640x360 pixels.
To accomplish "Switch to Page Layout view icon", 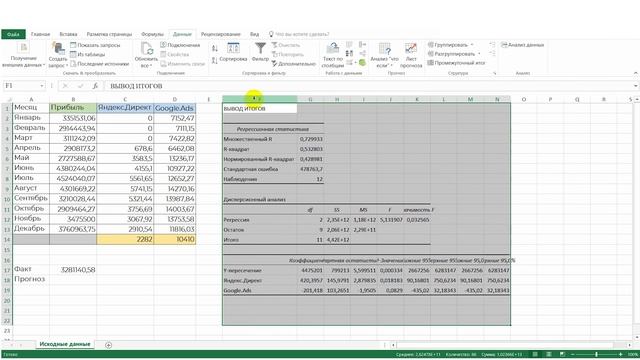I will click(549, 354).
